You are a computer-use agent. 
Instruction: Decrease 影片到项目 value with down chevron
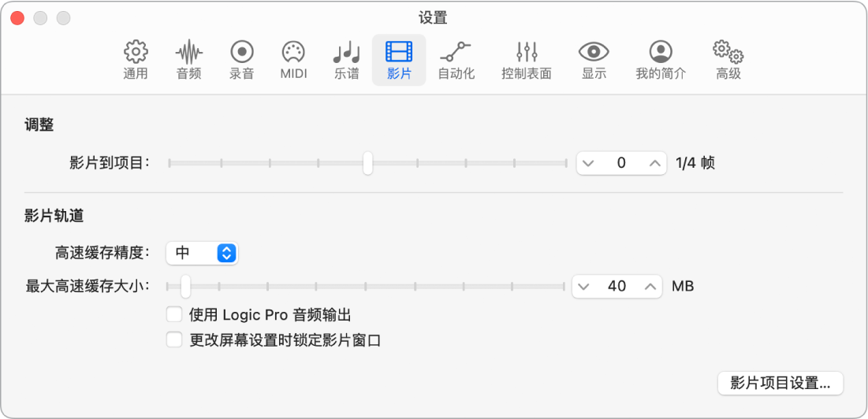tap(588, 163)
